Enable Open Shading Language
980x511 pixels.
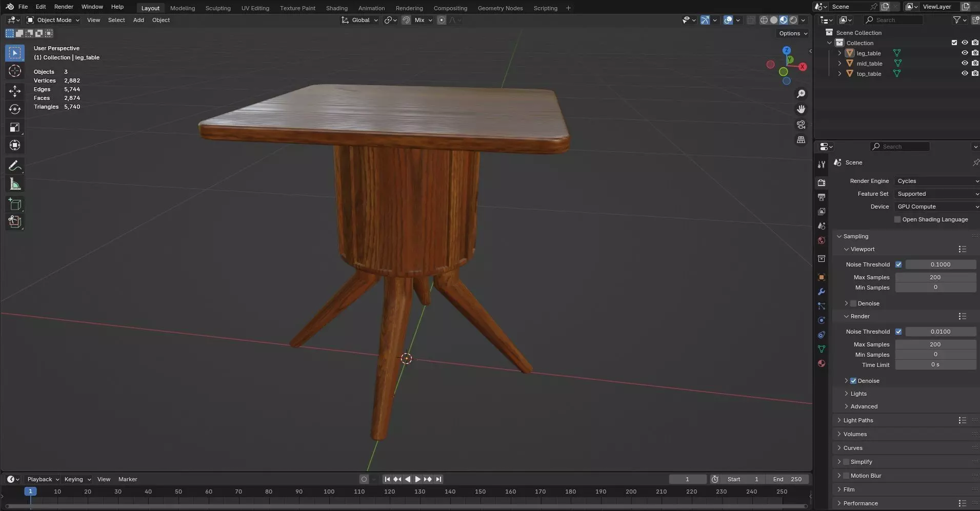(897, 219)
